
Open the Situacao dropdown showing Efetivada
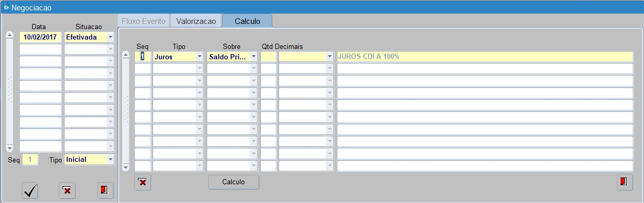110,37
